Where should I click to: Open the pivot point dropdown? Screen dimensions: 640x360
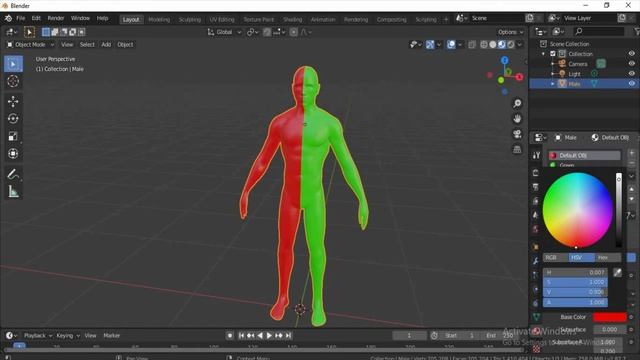[x=253, y=32]
